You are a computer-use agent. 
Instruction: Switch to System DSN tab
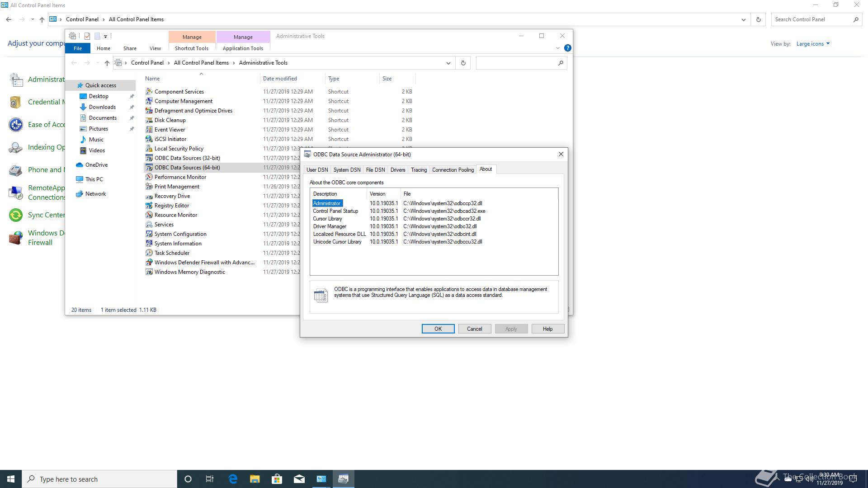(347, 170)
